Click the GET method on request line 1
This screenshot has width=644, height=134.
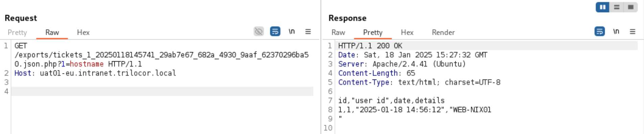(x=21, y=46)
